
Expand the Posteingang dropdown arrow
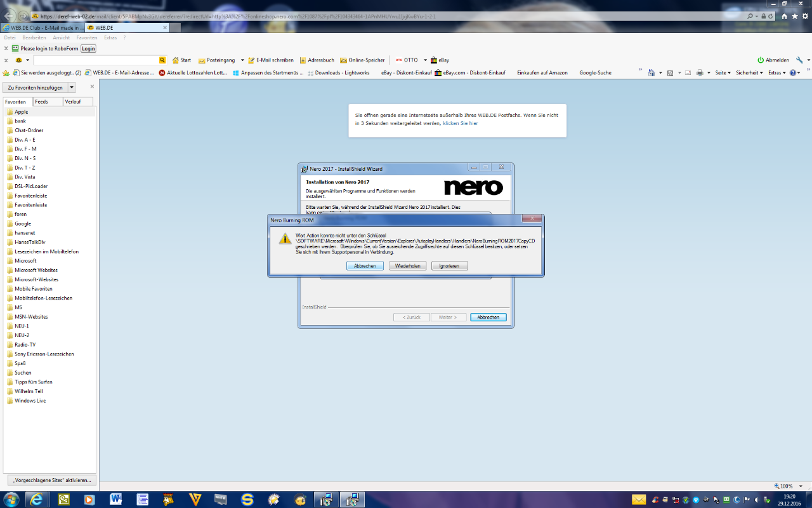[x=242, y=60]
